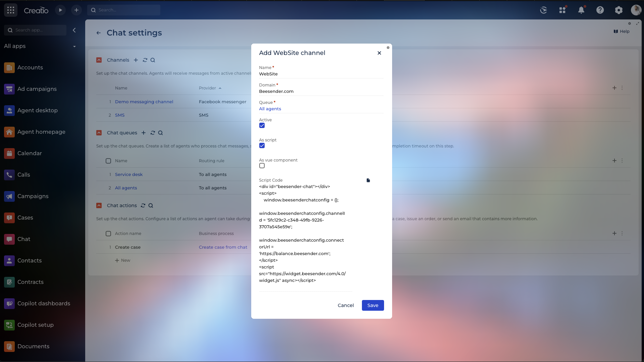
Task: Go back using the Chat settings arrow
Action: 99,33
